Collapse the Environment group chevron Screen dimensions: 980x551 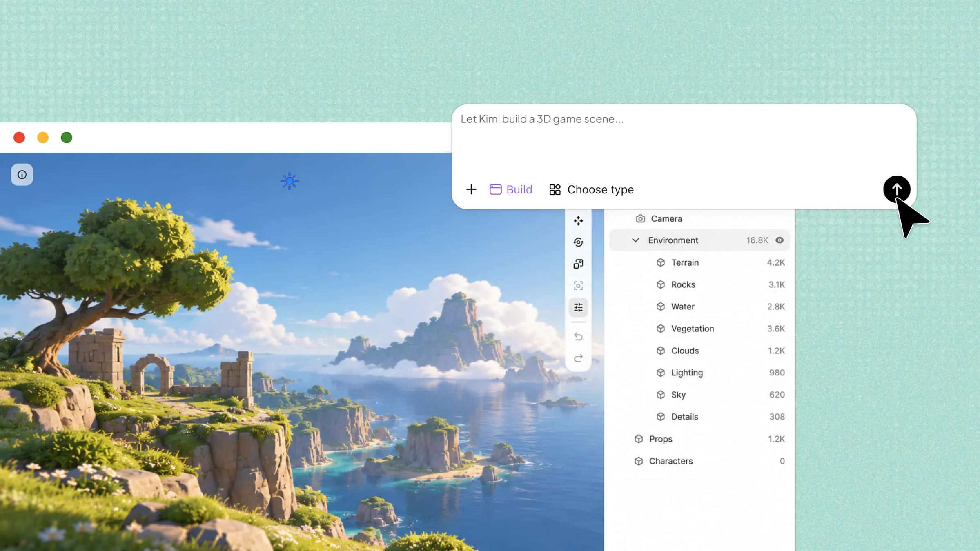[x=635, y=240]
